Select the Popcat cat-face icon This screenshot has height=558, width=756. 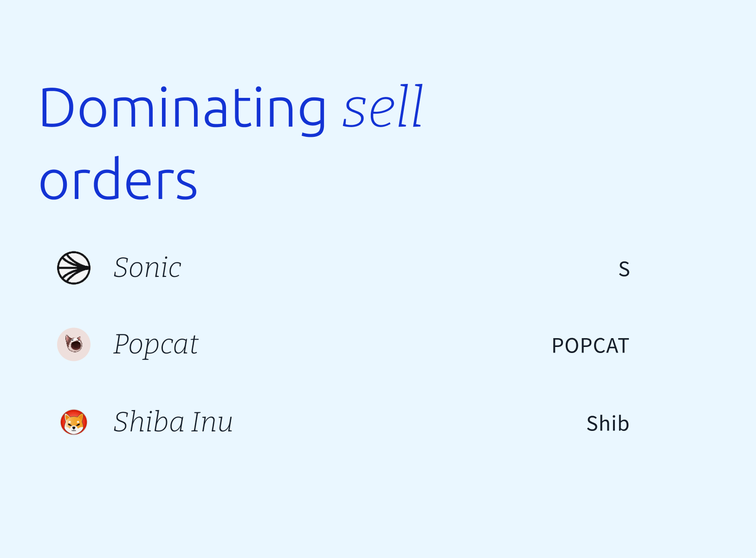point(74,345)
